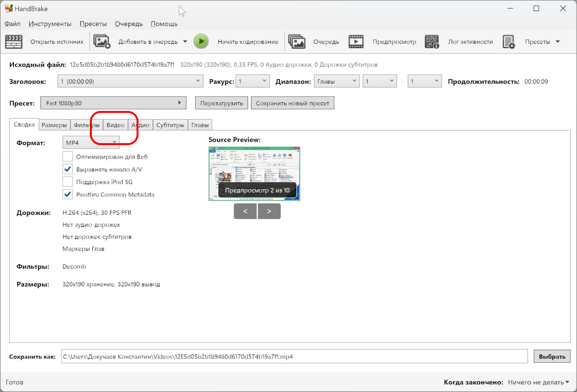This screenshot has height=392, width=577.
Task: Open the Очередь menu
Action: tap(129, 24)
